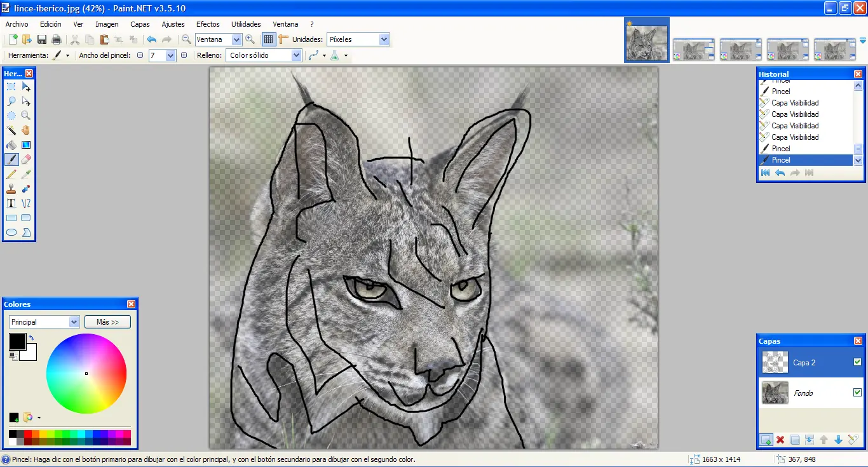This screenshot has height=467, width=868.
Task: Select the Eraser tool
Action: [26, 159]
